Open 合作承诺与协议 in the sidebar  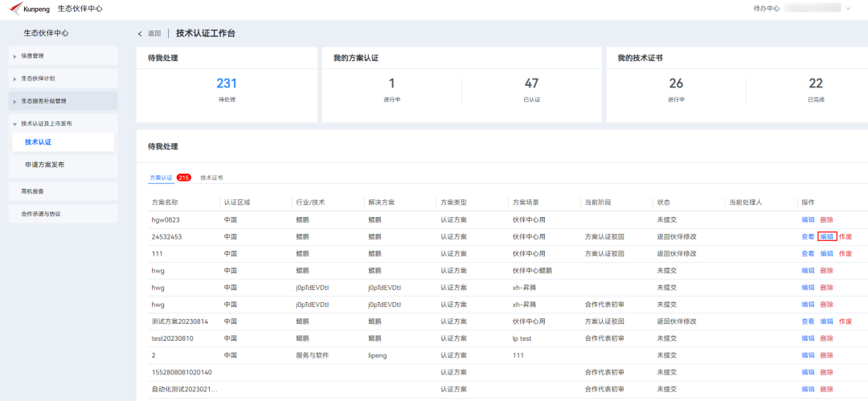(63, 213)
